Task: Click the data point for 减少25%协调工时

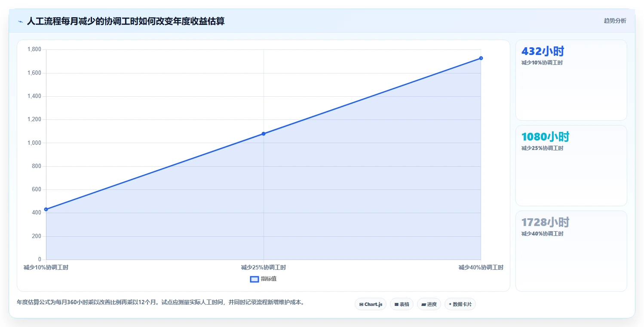Action: pos(264,134)
